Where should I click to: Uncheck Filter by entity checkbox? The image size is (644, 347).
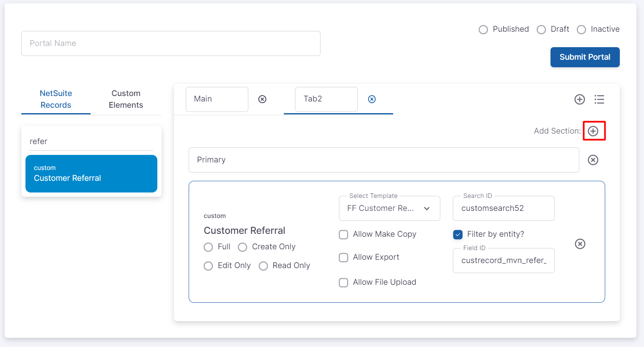(x=458, y=235)
